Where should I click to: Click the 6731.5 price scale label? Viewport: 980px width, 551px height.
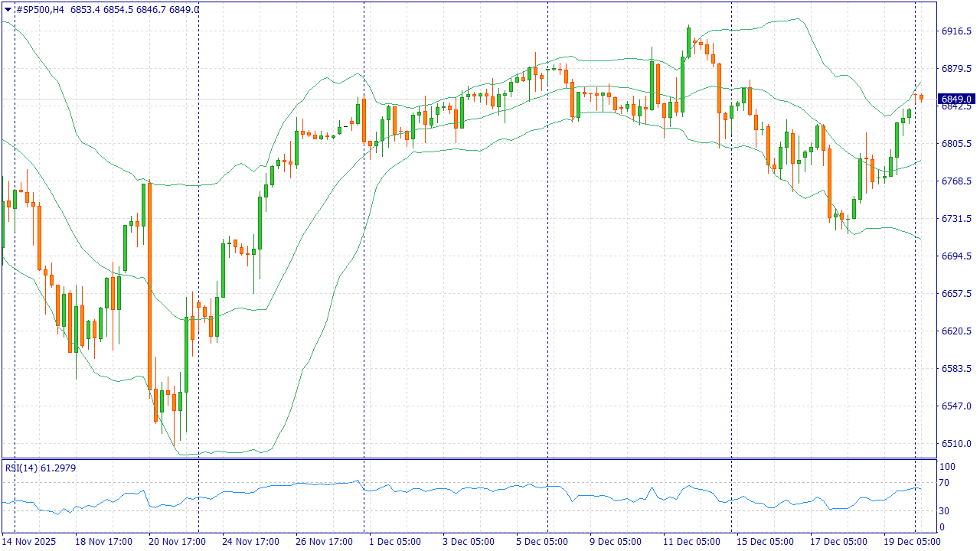(956, 219)
